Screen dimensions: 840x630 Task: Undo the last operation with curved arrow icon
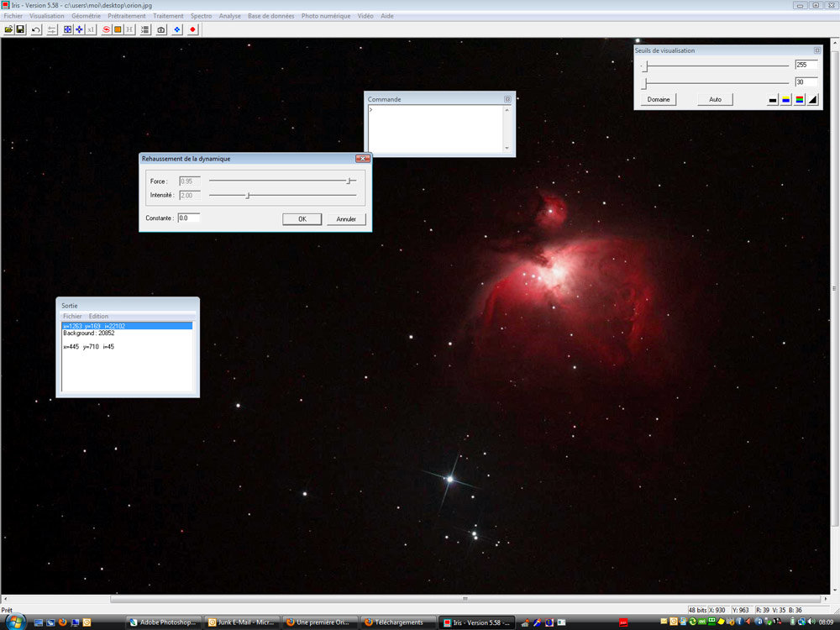(36, 29)
